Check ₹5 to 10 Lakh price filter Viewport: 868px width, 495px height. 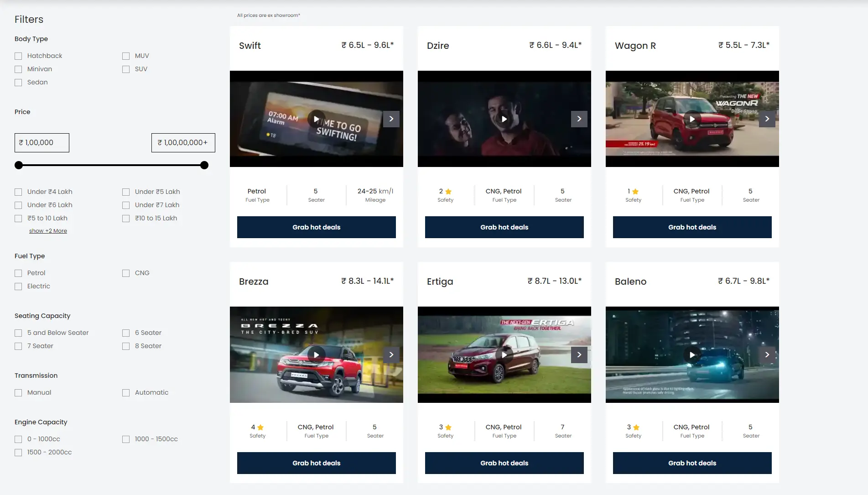click(18, 219)
